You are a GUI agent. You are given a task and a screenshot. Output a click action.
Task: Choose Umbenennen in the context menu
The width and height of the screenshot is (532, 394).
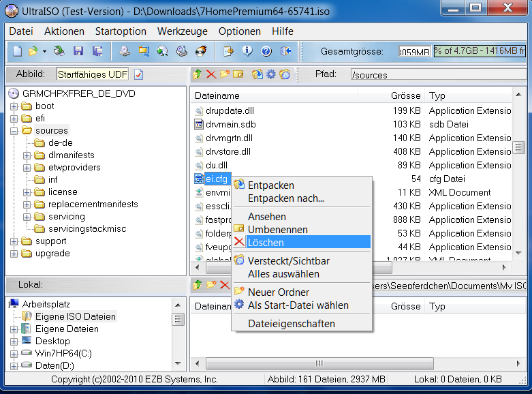click(302, 229)
